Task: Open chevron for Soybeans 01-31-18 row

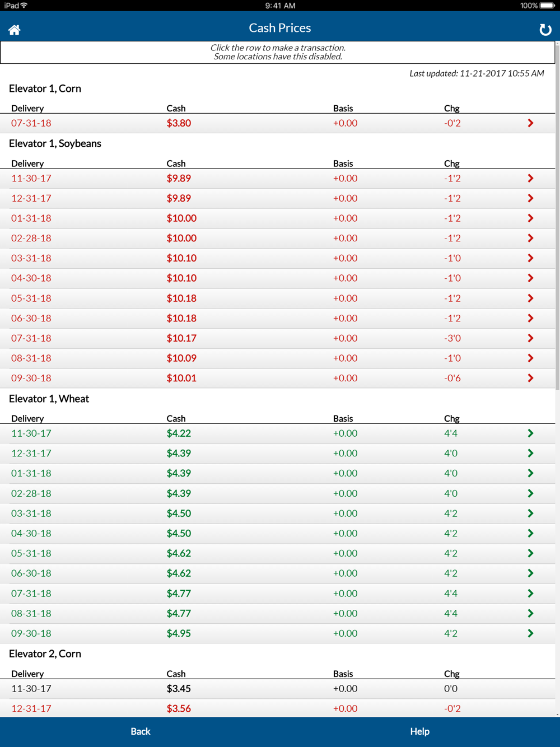Action: tap(530, 218)
